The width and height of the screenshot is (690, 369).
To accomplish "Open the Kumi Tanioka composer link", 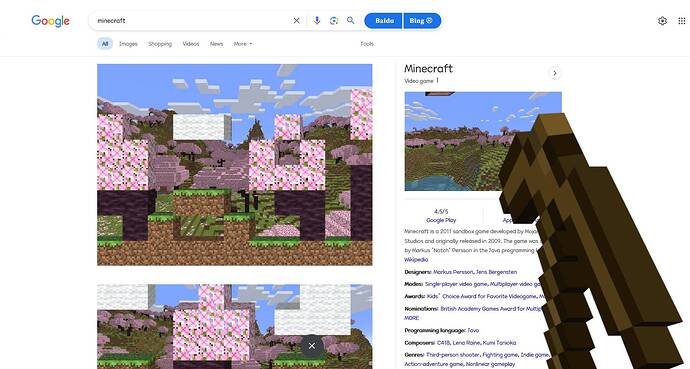I will pos(500,343).
